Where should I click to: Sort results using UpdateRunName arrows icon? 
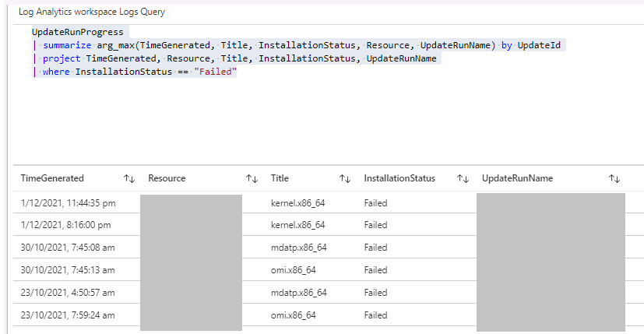coord(614,178)
